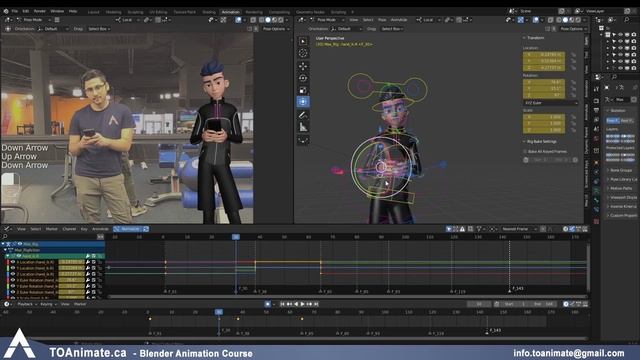The image size is (640, 360).
Task: Select the Breakdowner pose tool in toolbar
Action: click(303, 140)
